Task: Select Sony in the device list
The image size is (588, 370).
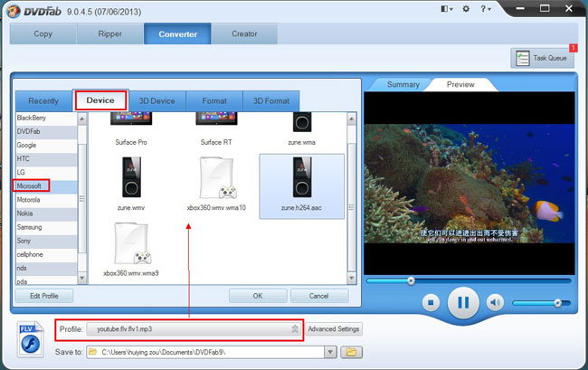Action: 46,241
